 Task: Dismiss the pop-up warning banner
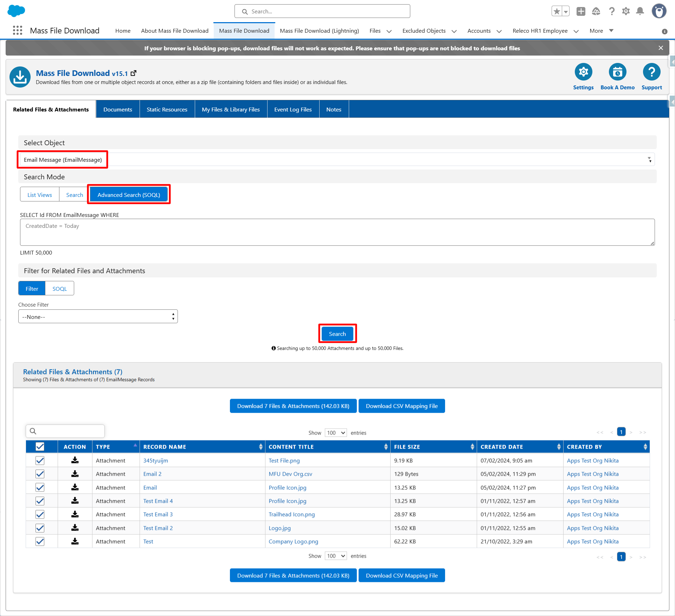tap(661, 48)
